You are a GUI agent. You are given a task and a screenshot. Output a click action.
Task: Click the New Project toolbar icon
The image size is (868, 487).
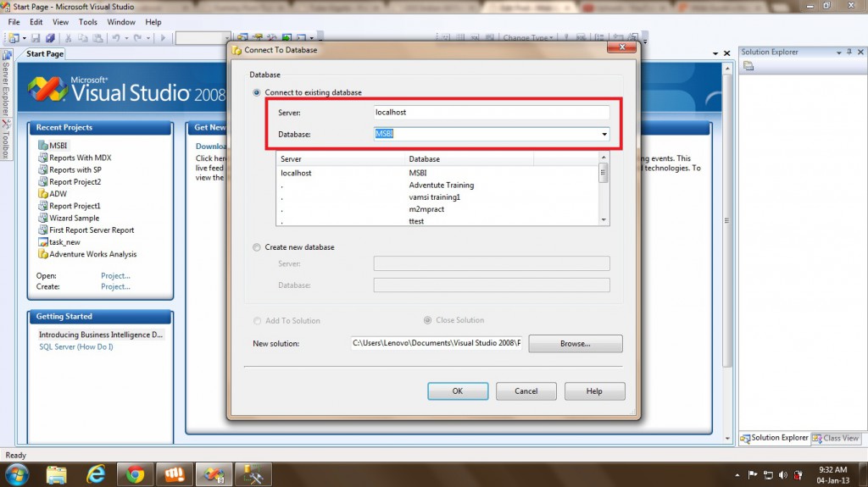click(x=14, y=38)
